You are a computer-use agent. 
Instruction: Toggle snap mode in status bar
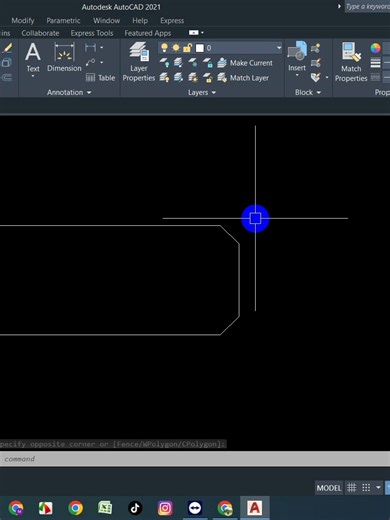(366, 488)
